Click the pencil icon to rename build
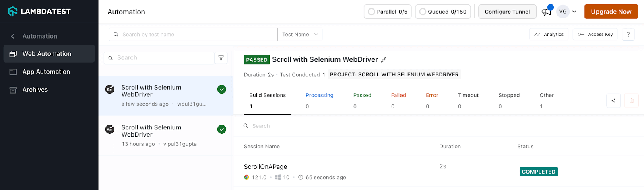Viewport: 644px width, 190px height. (x=384, y=60)
